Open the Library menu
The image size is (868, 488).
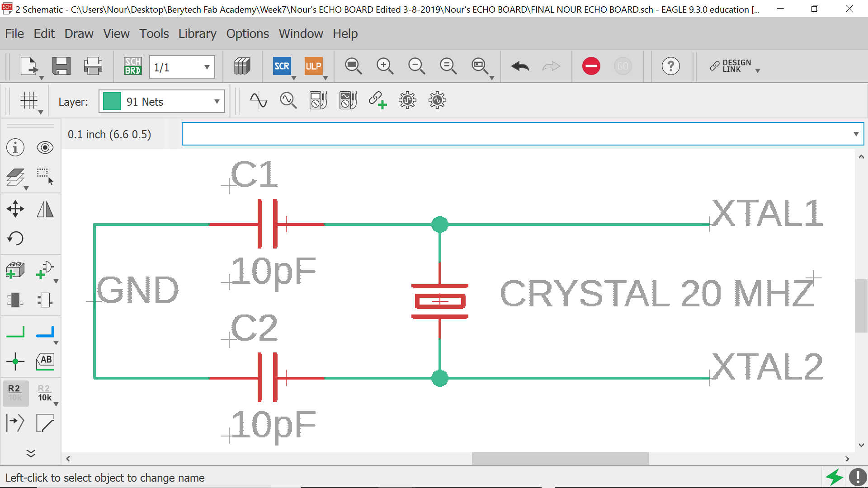pos(197,33)
